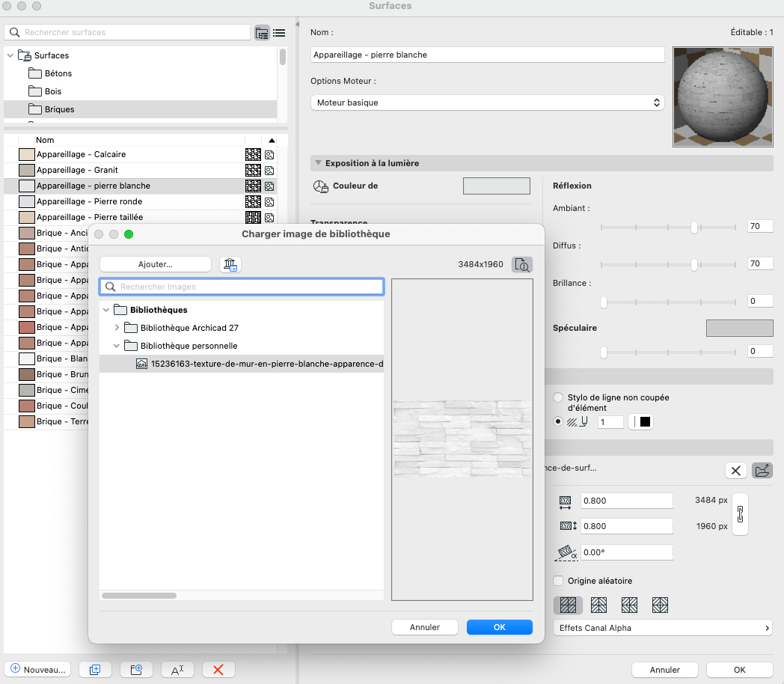Collapse the Exposition à la lumière section

[x=318, y=163]
